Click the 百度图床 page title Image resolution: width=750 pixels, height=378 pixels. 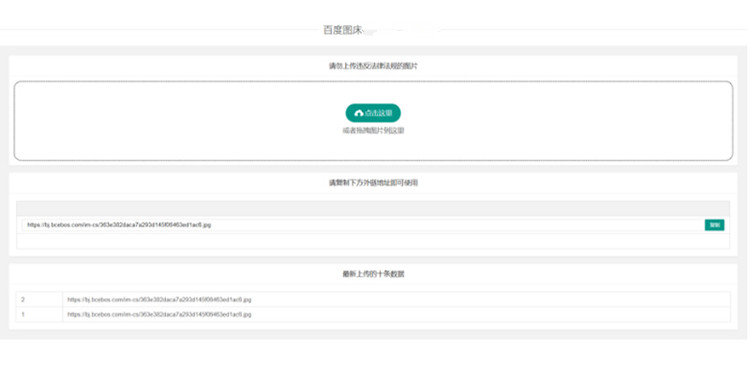click(x=342, y=30)
